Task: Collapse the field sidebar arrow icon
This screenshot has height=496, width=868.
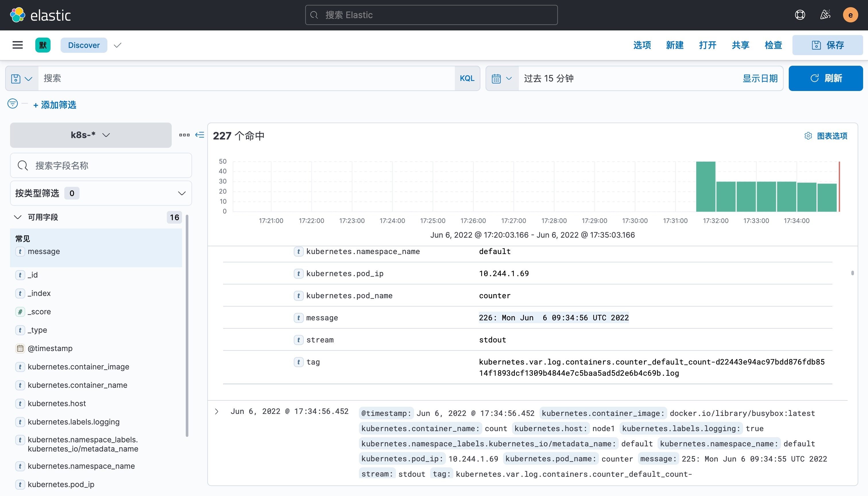Action: pos(200,135)
